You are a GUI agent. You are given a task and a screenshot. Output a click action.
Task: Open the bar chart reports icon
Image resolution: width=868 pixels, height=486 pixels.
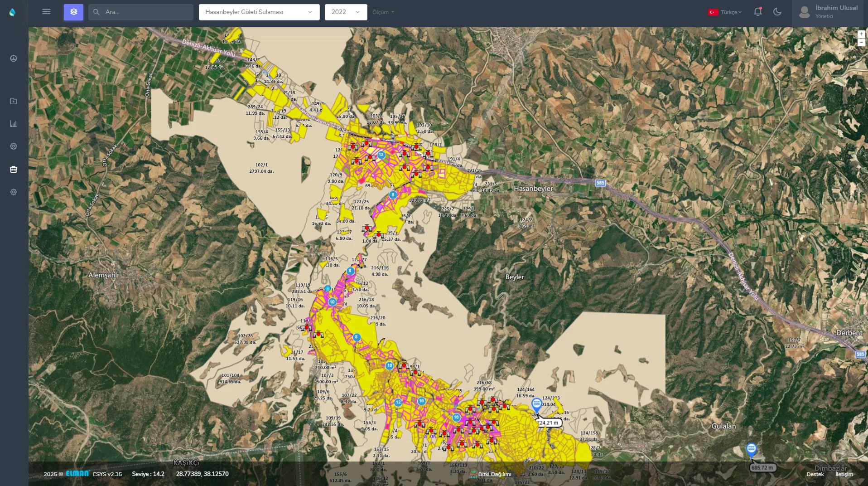point(14,124)
